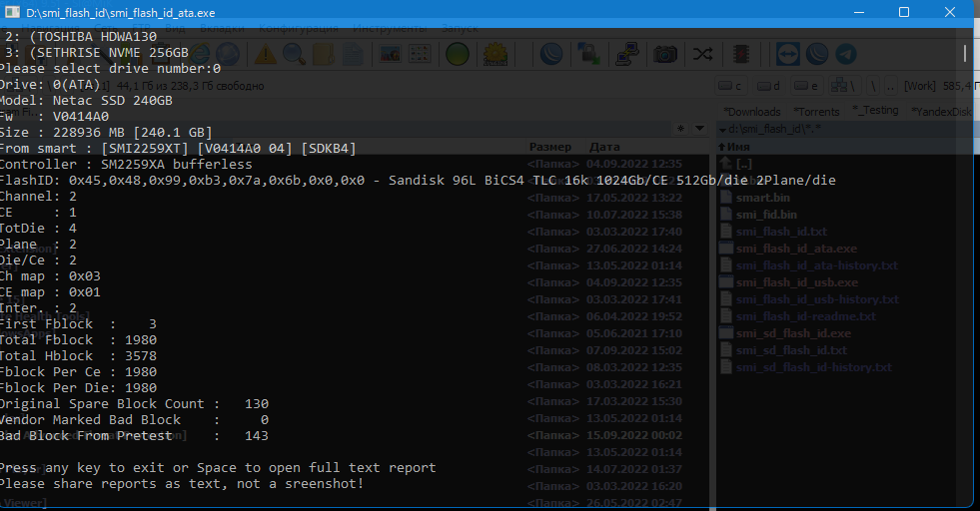Screen dimensions: 980x511
Task: Open the network computers connection icon
Action: tap(627, 54)
